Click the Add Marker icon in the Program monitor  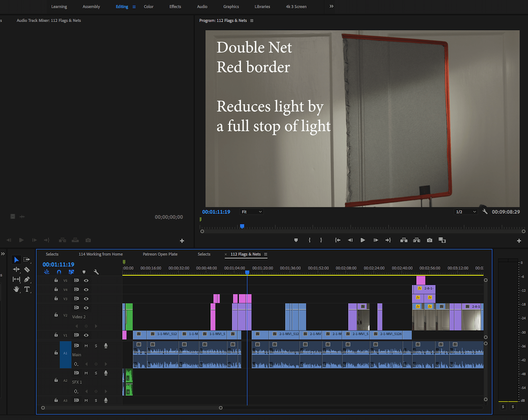[296, 239]
